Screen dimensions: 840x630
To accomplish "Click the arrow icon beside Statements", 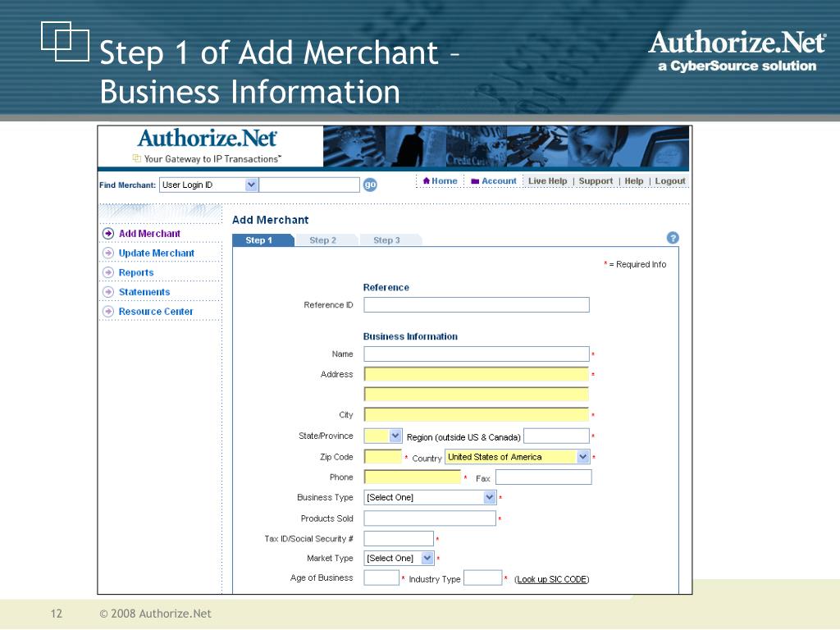I will point(108,292).
